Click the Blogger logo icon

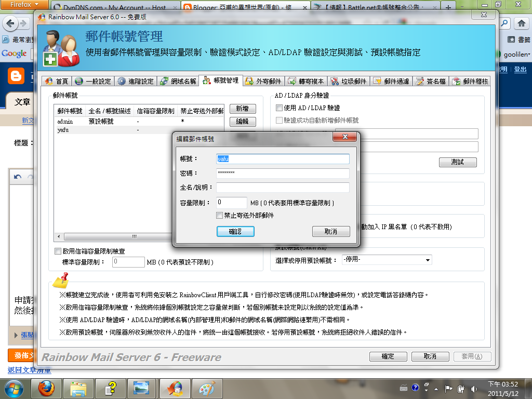click(16, 76)
